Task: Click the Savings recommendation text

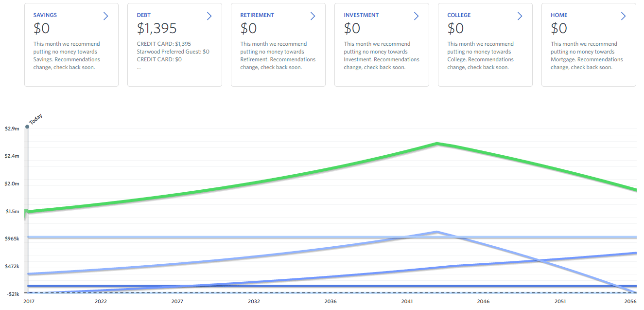Action: pos(67,55)
